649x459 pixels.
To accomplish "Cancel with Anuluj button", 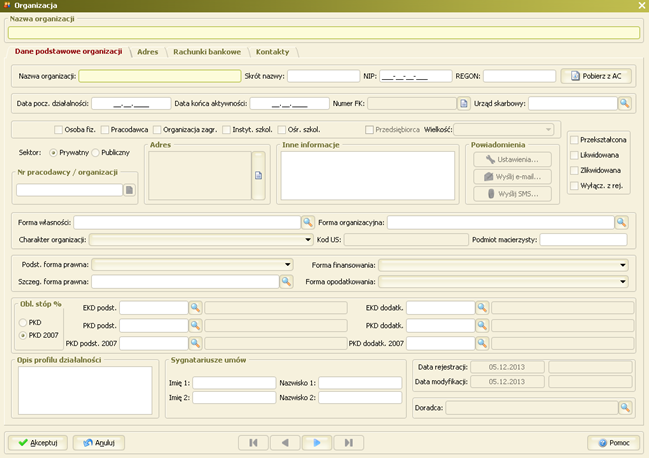I will click(x=99, y=443).
